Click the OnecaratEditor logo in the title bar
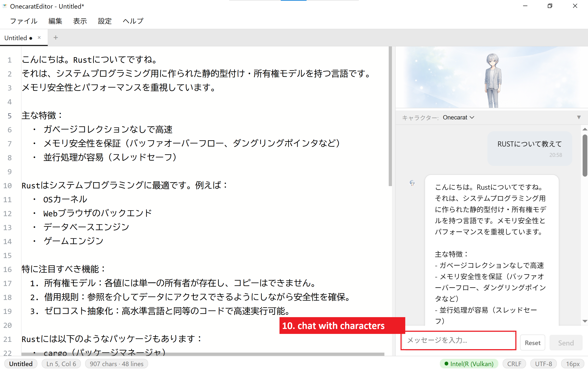Screen dimensions: 588x370 click(x=5, y=6)
